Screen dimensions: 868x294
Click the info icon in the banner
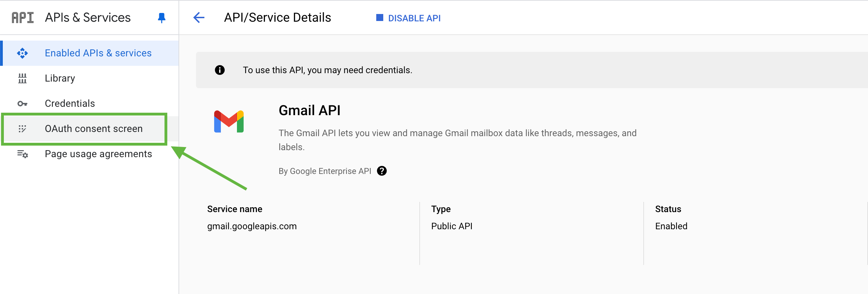pyautogui.click(x=220, y=70)
